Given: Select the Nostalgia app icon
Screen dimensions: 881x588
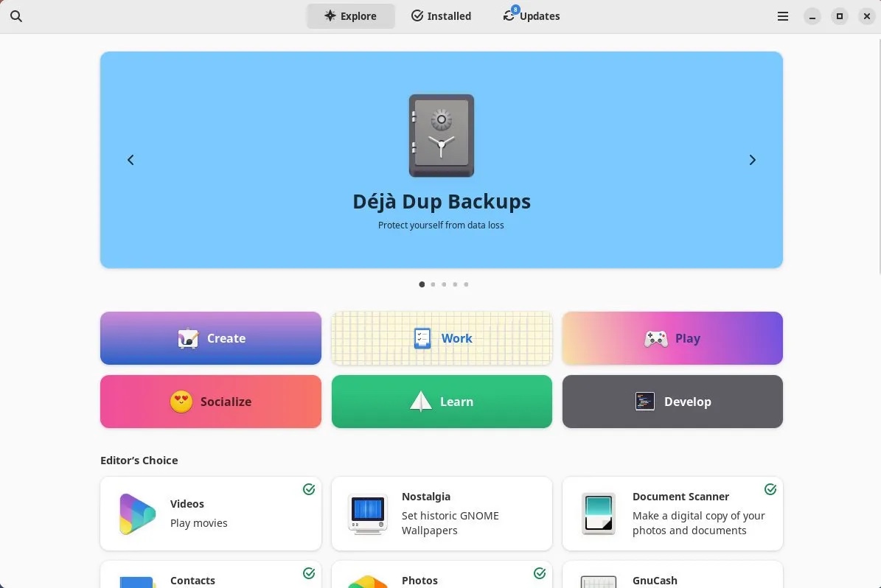Looking at the screenshot, I should pyautogui.click(x=367, y=514).
